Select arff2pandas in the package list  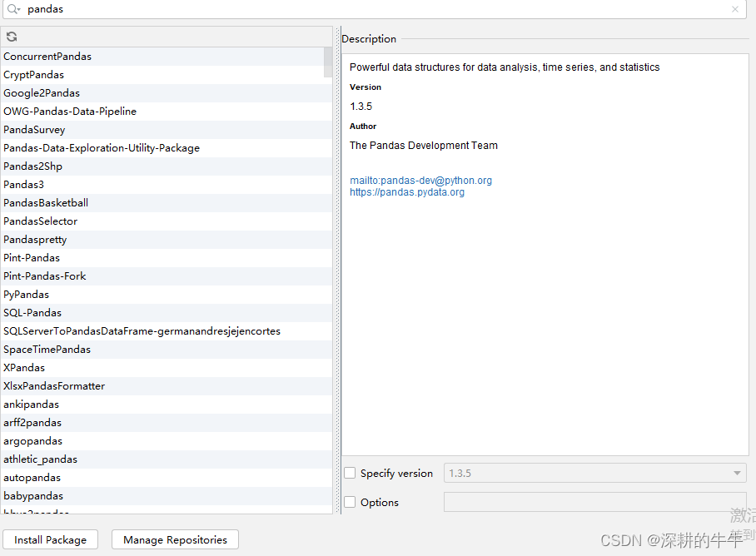[x=167, y=423]
